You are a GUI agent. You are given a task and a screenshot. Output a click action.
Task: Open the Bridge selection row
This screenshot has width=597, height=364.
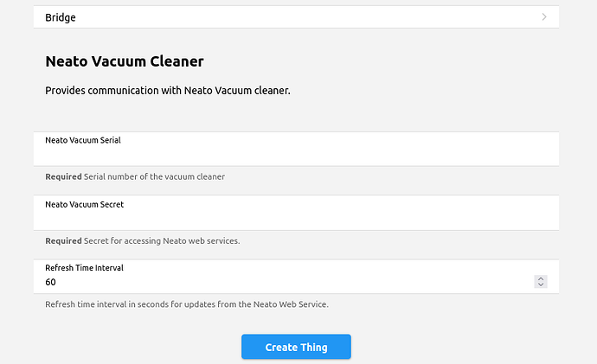[296, 16]
